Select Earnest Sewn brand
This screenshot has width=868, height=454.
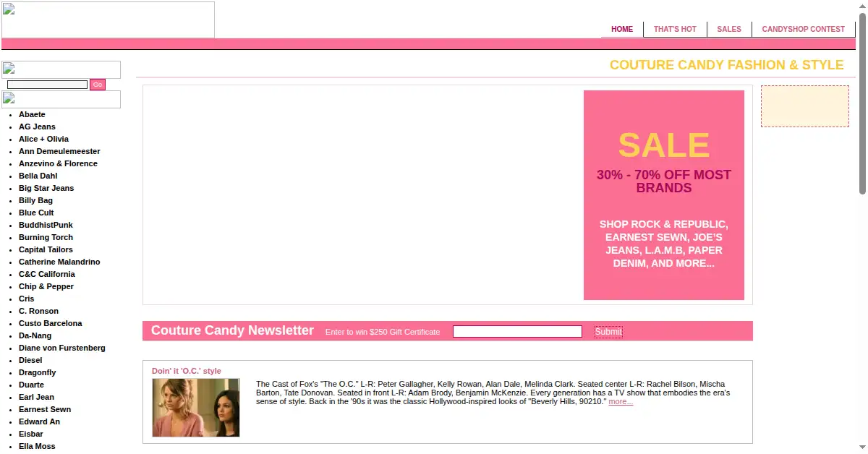pyautogui.click(x=45, y=409)
